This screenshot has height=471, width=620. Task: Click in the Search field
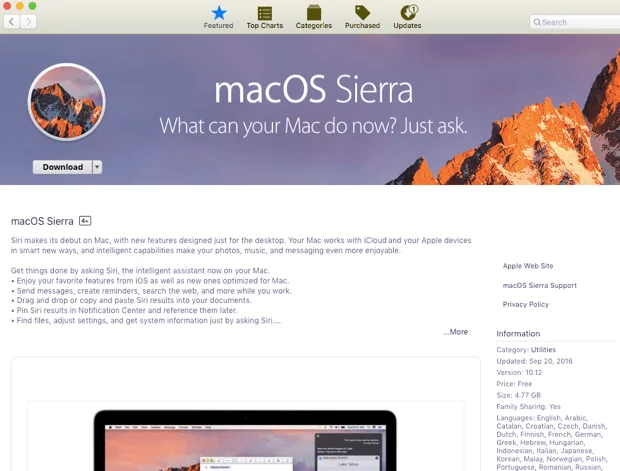tap(577, 22)
